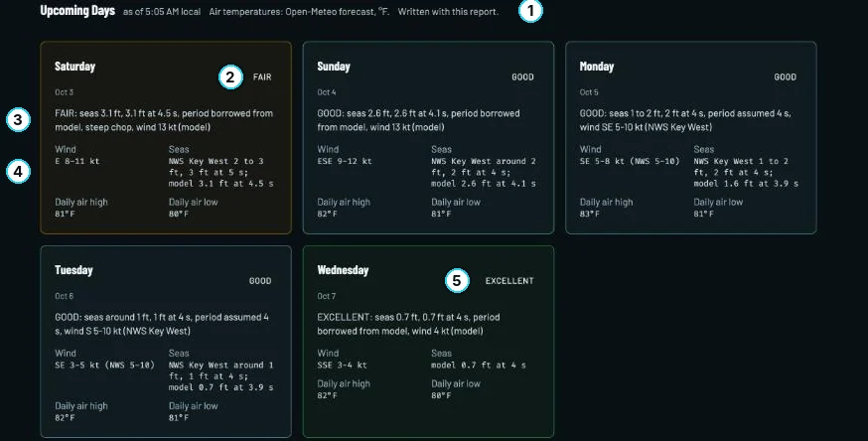Select the "Oct 5" date

click(x=589, y=92)
